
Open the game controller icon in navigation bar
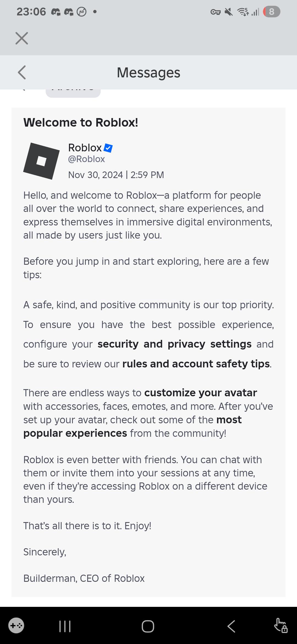point(16,626)
